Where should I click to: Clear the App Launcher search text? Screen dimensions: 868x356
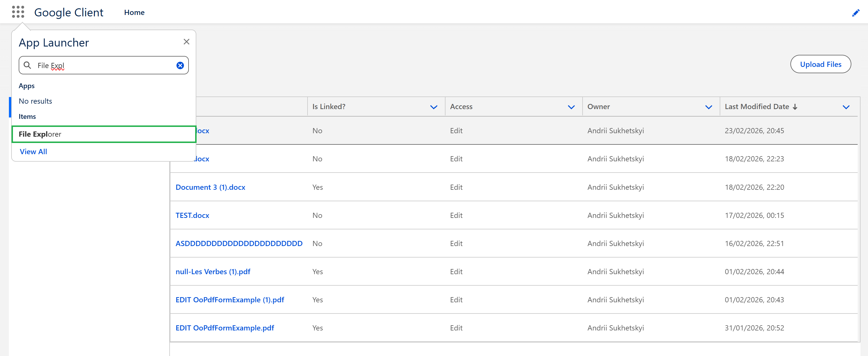pos(180,65)
